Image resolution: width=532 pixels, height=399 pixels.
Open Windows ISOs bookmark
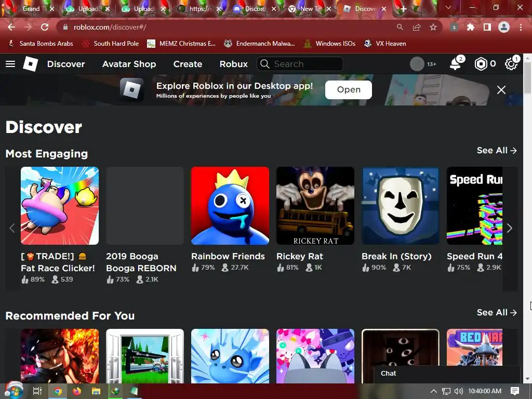point(330,44)
